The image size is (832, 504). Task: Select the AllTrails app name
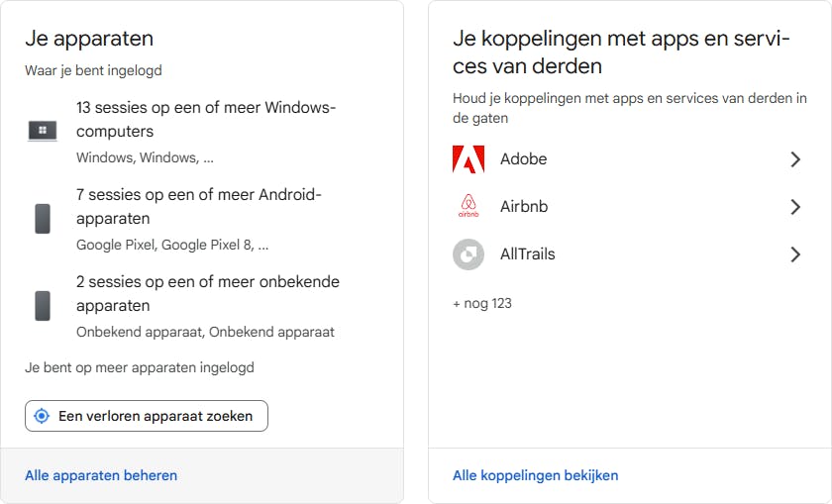[528, 254]
